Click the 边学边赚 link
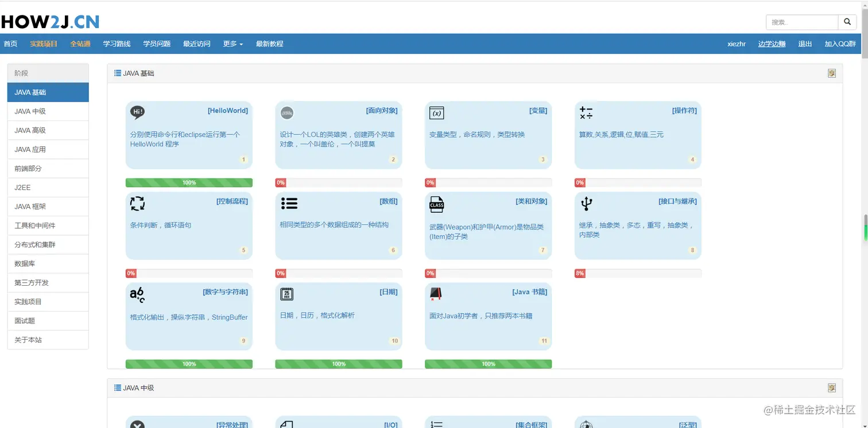Screen dimensions: 868x428 772,44
